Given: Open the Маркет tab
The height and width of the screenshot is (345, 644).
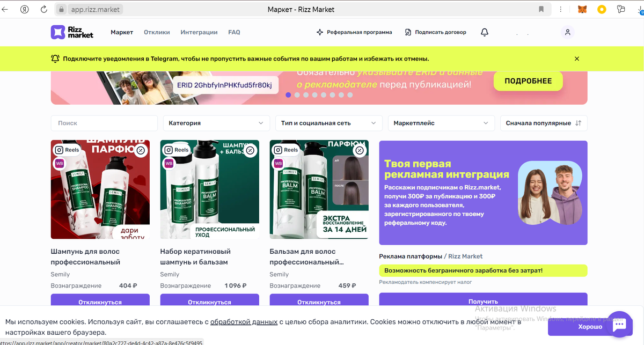Looking at the screenshot, I should [x=122, y=32].
